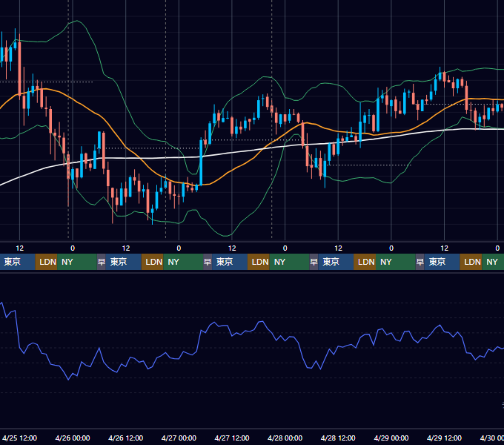Screen dimensions: 504x445
Task: Select the NY session block on 4/29
Action: pos(493,262)
